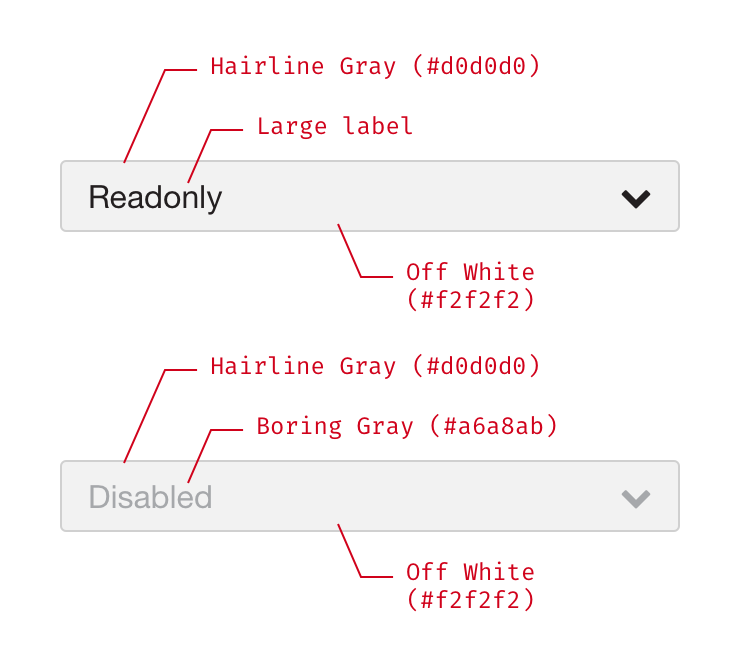Click the Hairline Gray annotation above Readonly
This screenshot has height=648, width=740.
coord(375,67)
